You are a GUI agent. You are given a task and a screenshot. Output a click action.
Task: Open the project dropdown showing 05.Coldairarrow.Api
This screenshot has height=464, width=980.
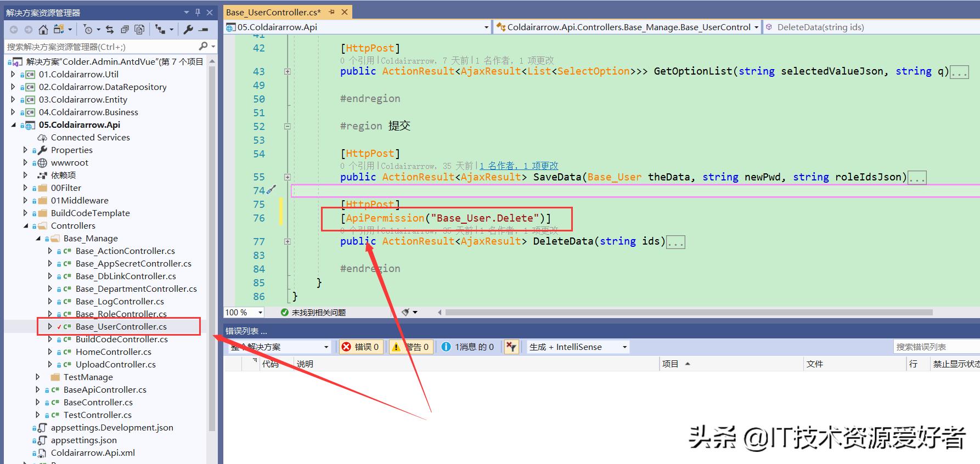pyautogui.click(x=486, y=27)
